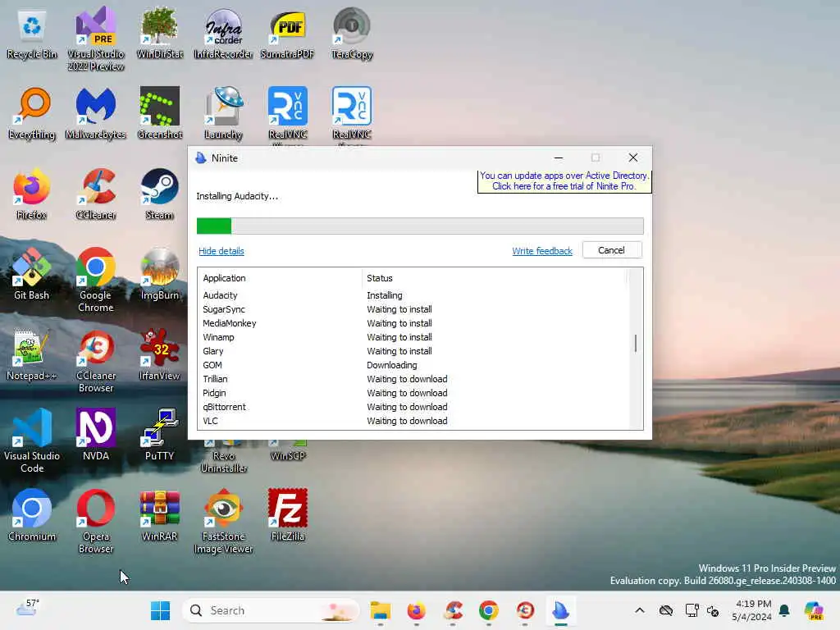This screenshot has height=630, width=840.
Task: Minimize the Ninite window
Action: tap(559, 158)
